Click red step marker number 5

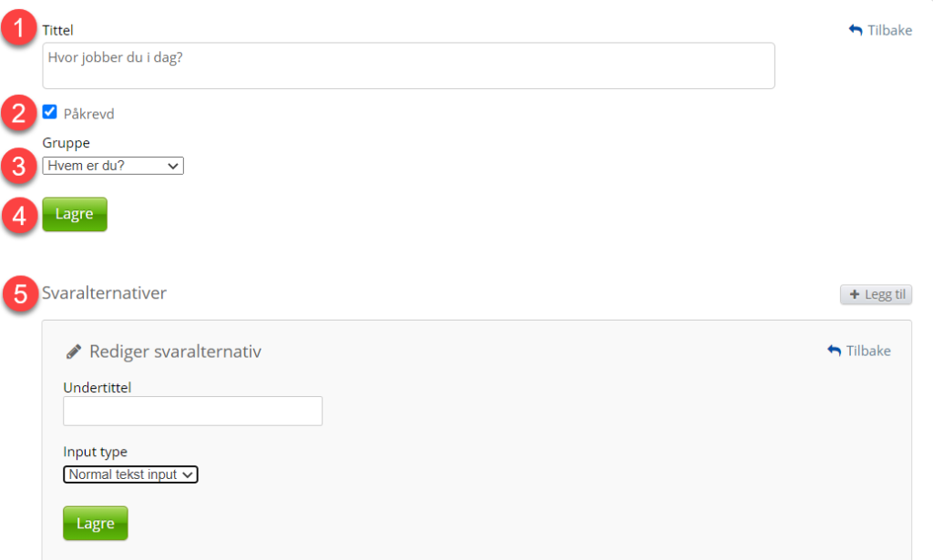18,294
